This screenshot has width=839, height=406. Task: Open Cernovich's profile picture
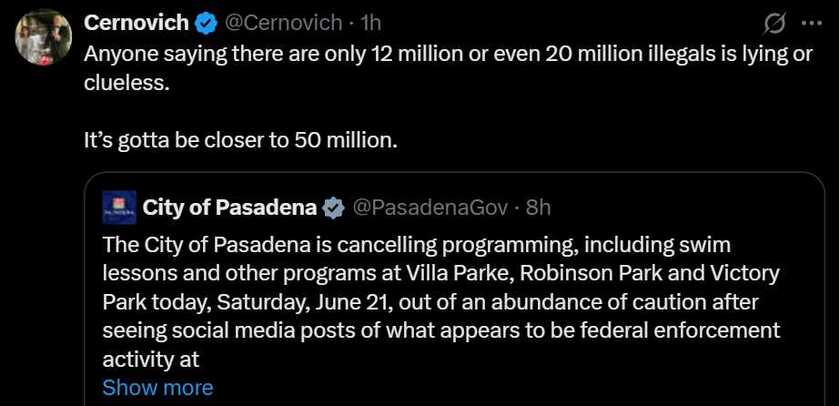(43, 37)
